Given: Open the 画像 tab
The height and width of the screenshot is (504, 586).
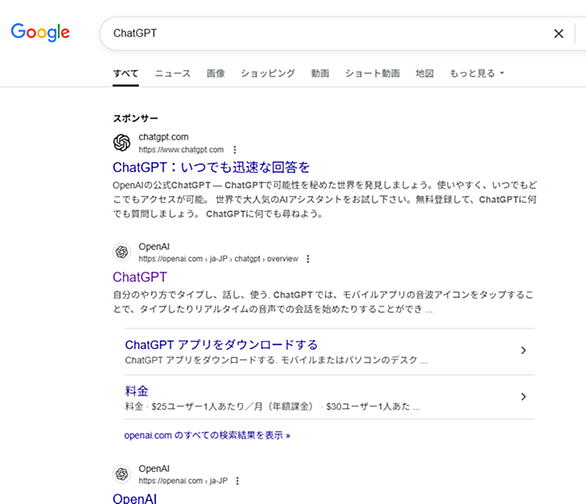Looking at the screenshot, I should (216, 73).
